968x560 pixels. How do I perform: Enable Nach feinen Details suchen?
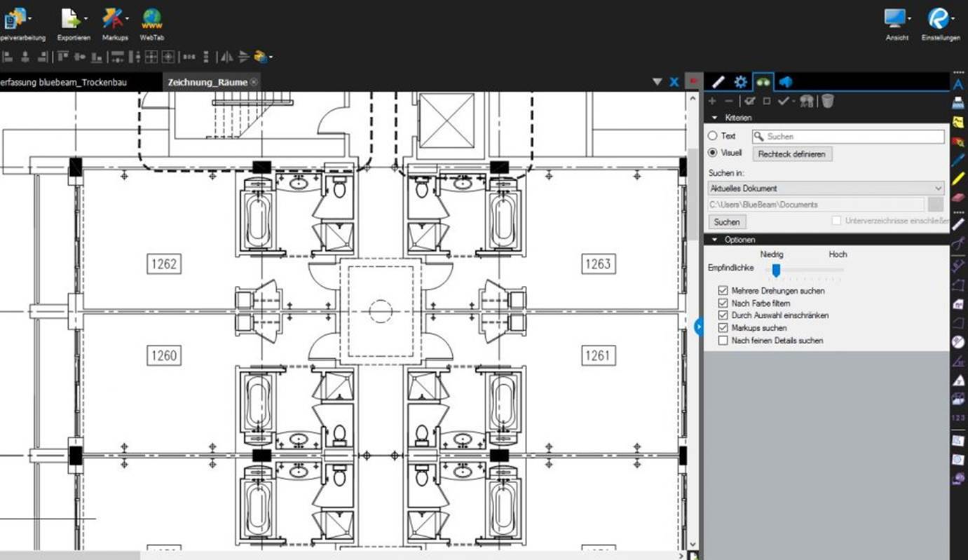click(x=723, y=341)
